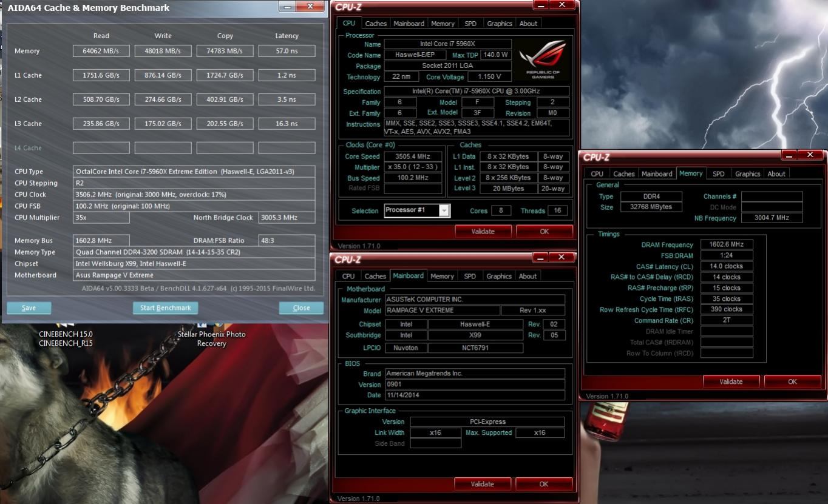Image resolution: width=828 pixels, height=504 pixels.
Task: Click Core Speed value 3505.4 MHz
Action: coord(413,156)
